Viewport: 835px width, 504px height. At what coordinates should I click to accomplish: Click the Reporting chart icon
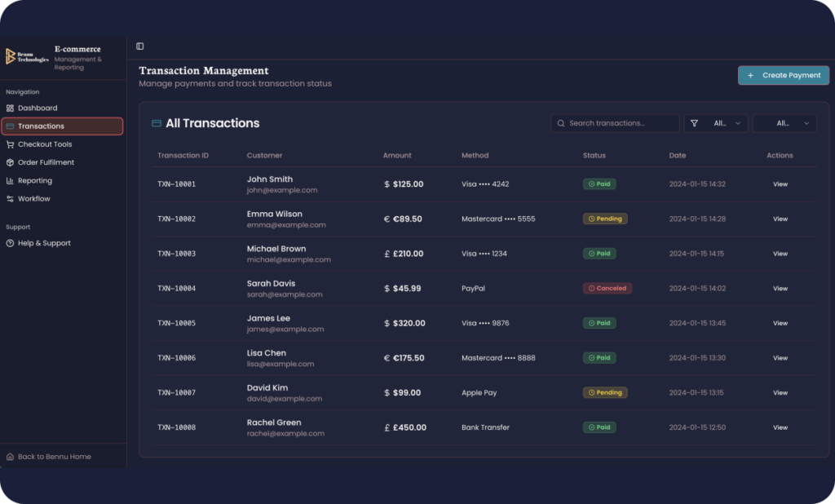point(10,180)
